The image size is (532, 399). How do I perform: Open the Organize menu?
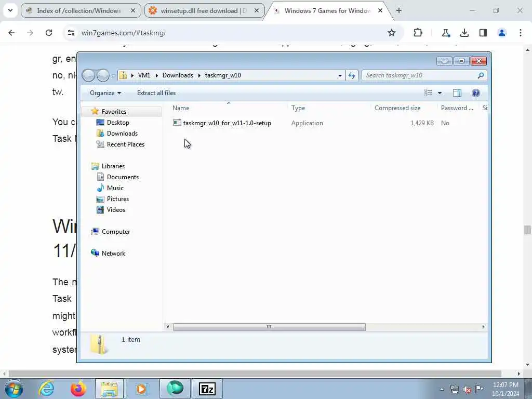pos(105,93)
